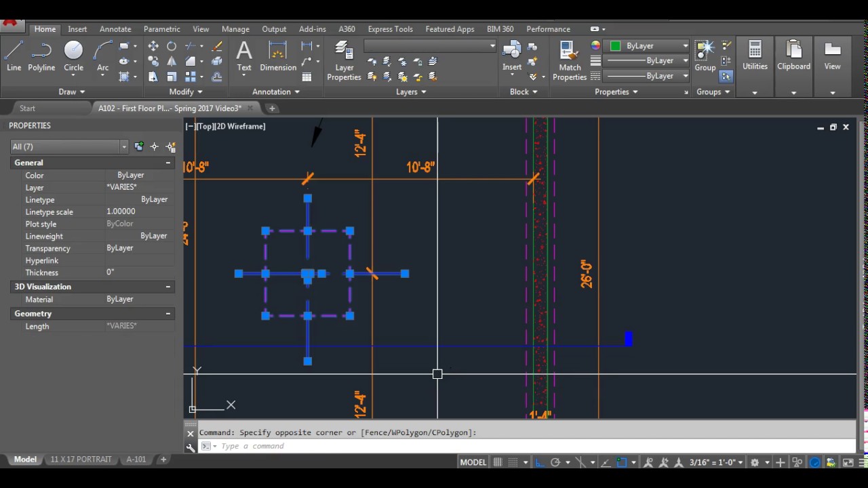Switch to the A-101 layout tab

[136, 460]
